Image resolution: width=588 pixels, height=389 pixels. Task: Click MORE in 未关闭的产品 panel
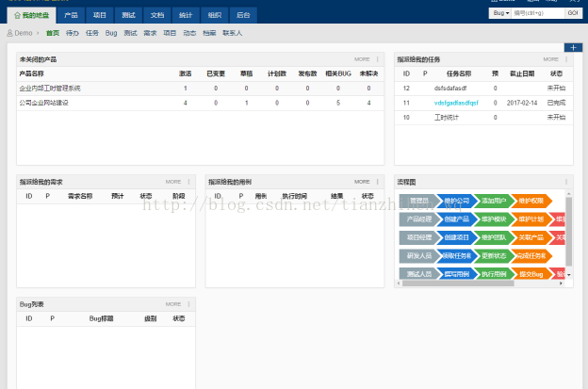[362, 59]
